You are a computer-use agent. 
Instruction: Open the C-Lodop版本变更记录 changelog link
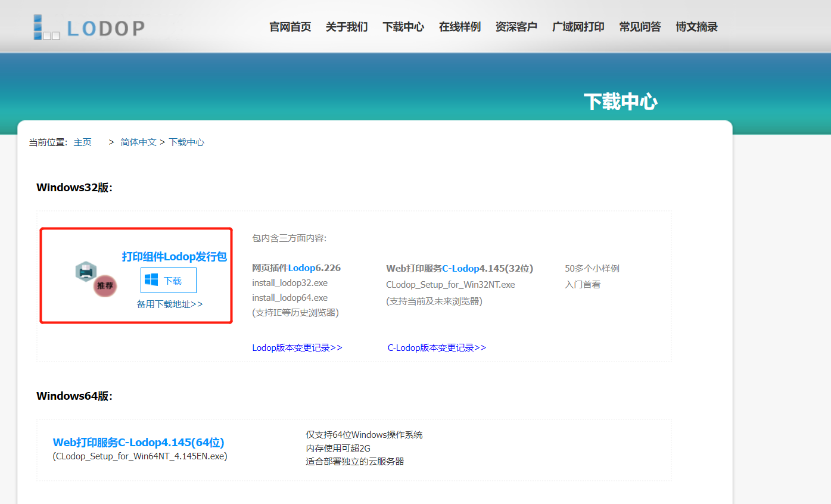pyautogui.click(x=437, y=347)
